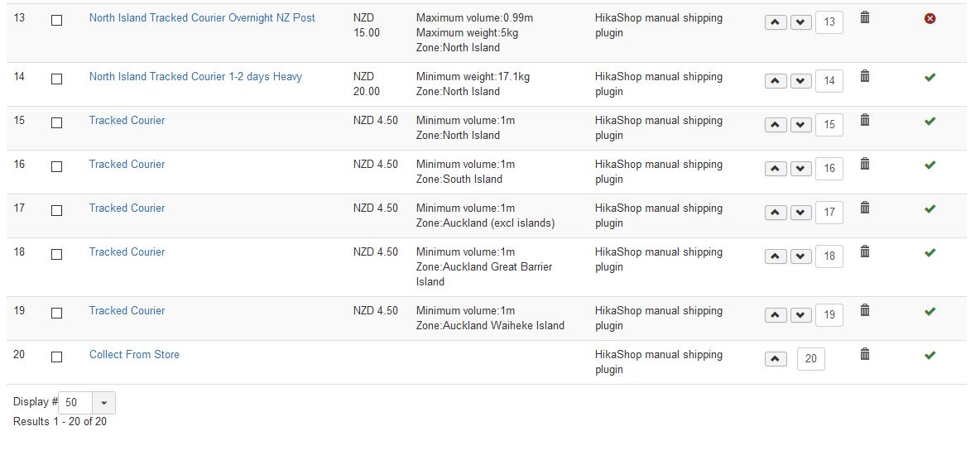This screenshot has height=455, width=980.
Task: Click trash icon for row 14
Action: coord(864,76)
